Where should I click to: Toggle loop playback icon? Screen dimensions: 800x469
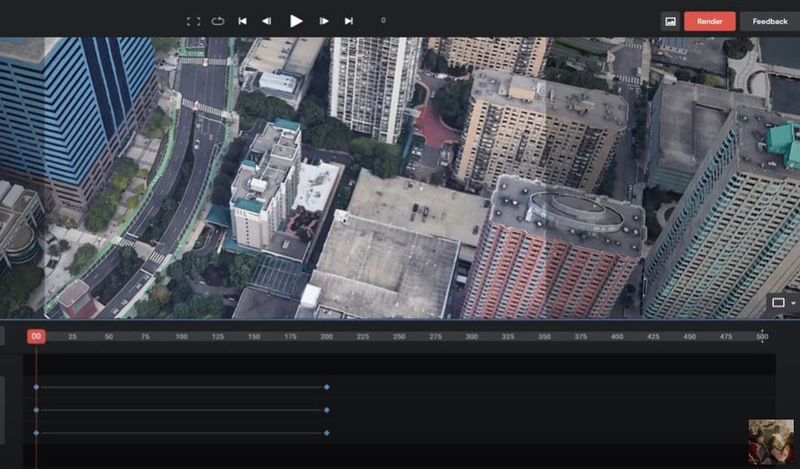pos(218,21)
